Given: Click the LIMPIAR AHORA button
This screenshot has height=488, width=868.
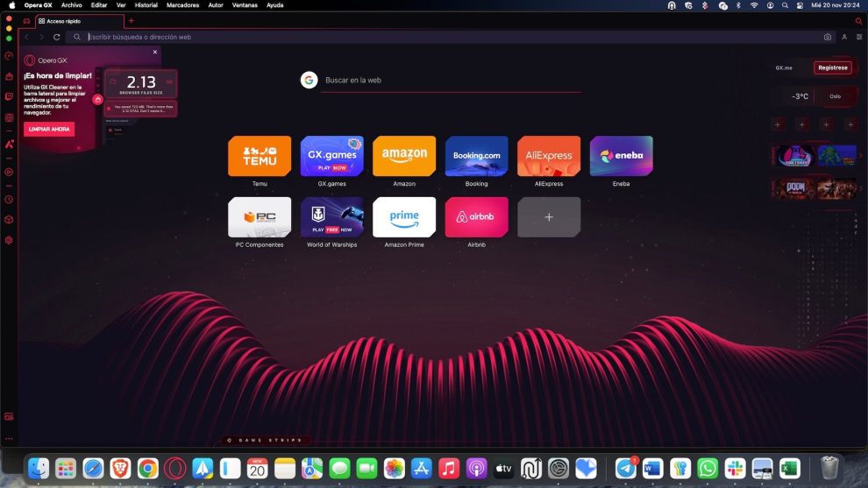Looking at the screenshot, I should (x=49, y=129).
